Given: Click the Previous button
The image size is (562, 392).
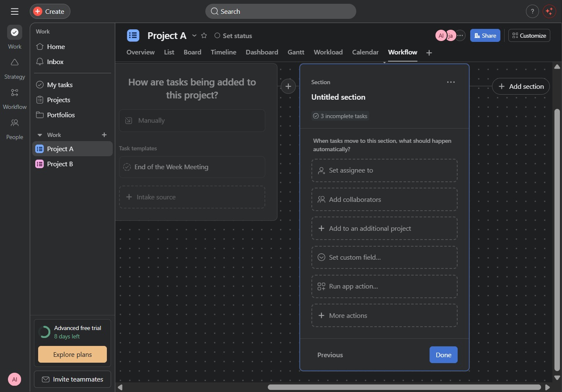Looking at the screenshot, I should pos(330,355).
